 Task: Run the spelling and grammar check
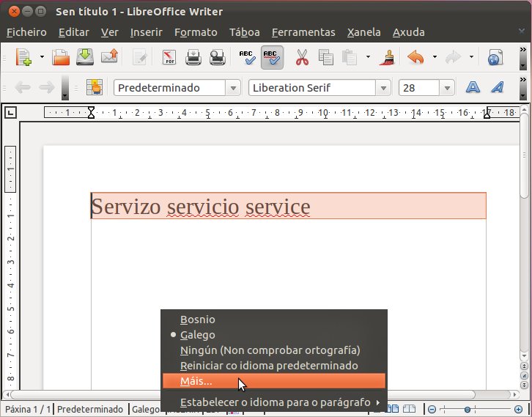tap(247, 57)
